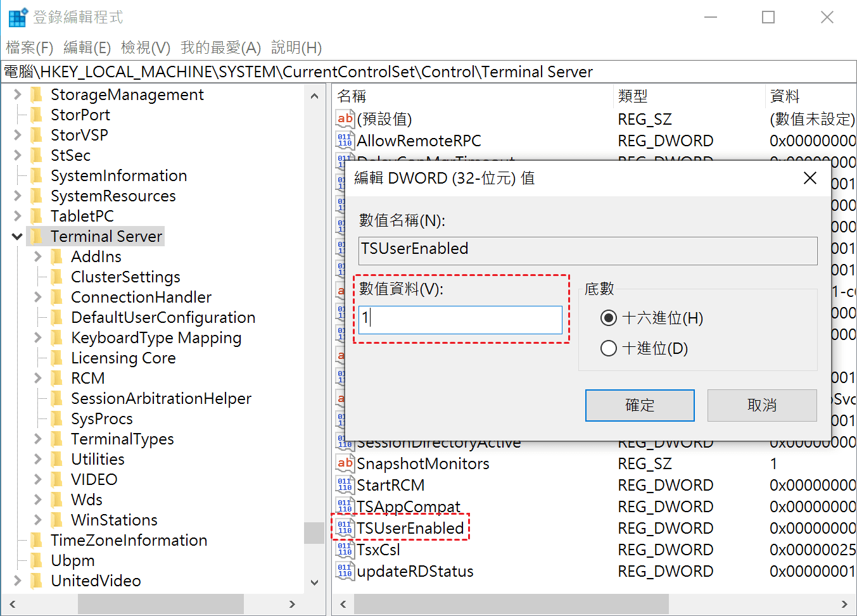857x616 pixels.
Task: Click the StartRCM DWORD value icon
Action: [345, 485]
